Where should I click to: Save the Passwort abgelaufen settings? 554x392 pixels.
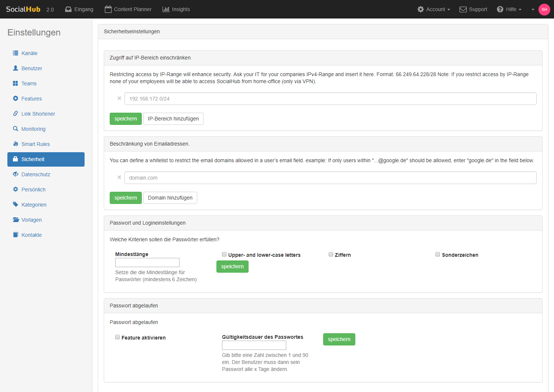[339, 339]
